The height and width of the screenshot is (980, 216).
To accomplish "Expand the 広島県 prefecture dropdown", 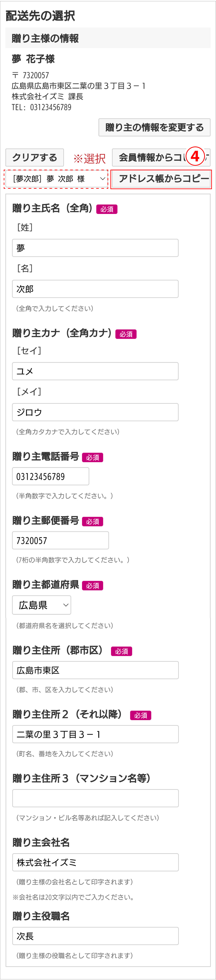I will [x=41, y=605].
